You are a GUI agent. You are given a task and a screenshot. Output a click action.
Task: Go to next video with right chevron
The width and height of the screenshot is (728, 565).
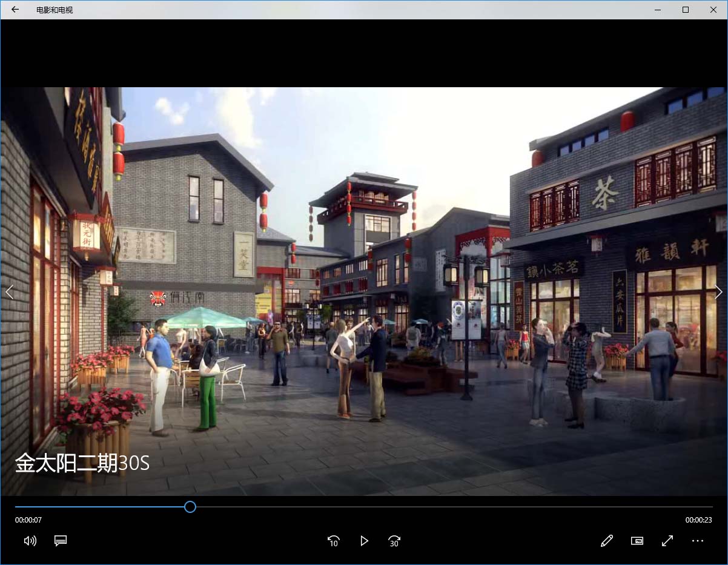click(718, 292)
